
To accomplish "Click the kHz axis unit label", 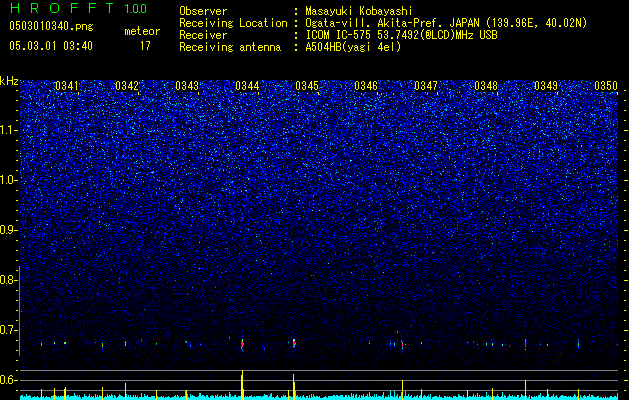I will 9,81.
